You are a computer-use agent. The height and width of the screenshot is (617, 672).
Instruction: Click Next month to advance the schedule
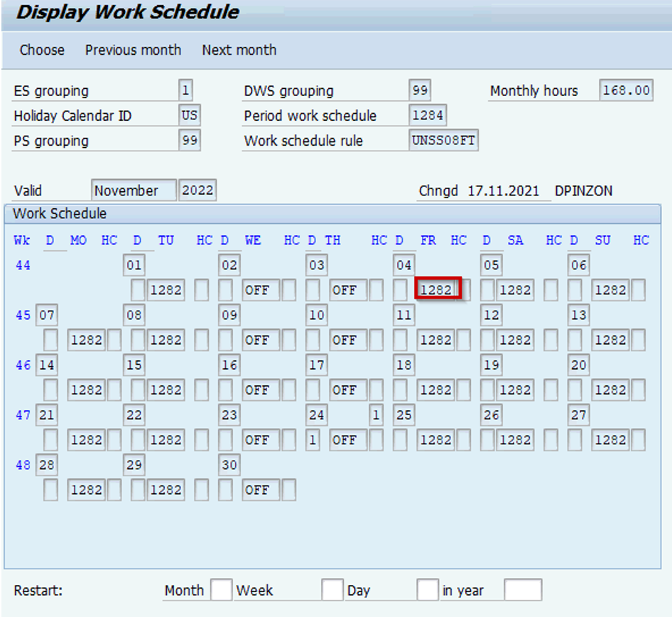(x=239, y=50)
